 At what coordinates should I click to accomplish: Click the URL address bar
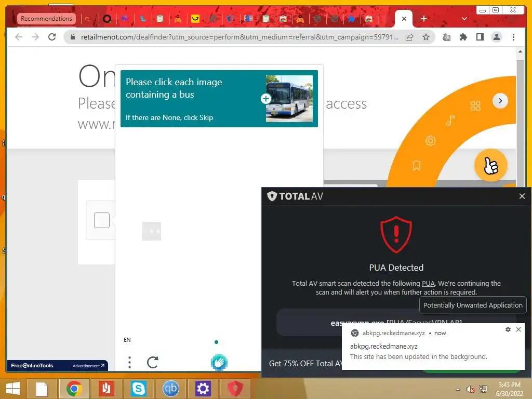(x=239, y=37)
